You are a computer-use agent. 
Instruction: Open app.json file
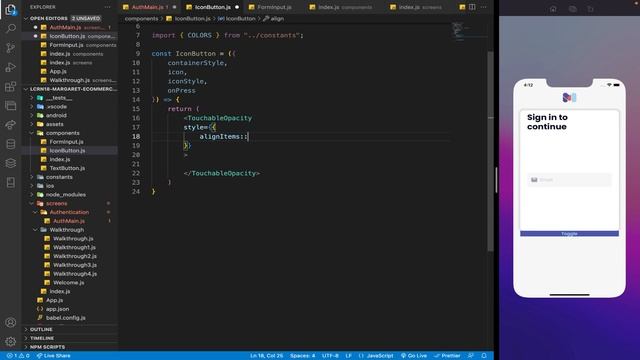[57, 309]
